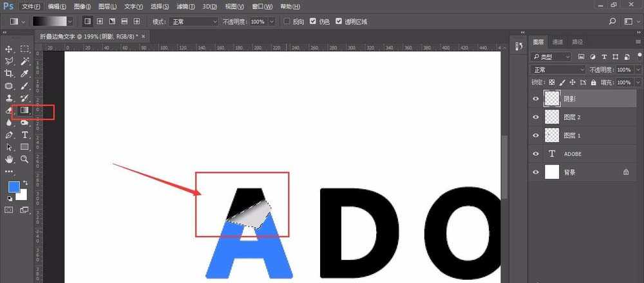Choose angle gradient style
This screenshot has width=644, height=283.
click(111, 21)
